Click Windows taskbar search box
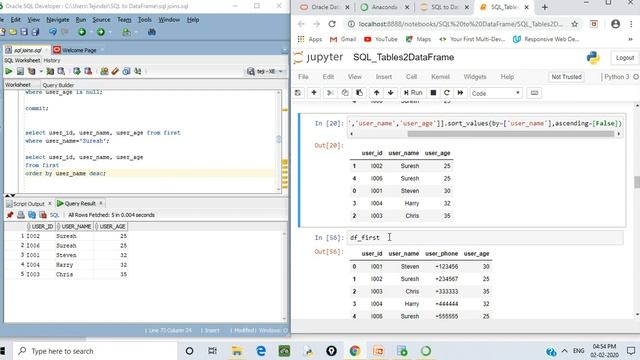 tap(95, 351)
